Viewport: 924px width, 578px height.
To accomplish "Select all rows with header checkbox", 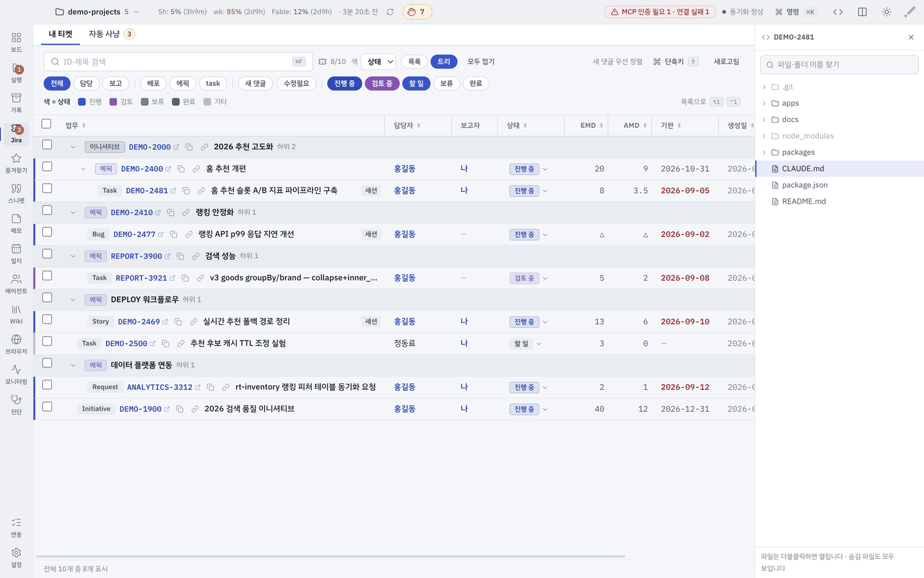I will [46, 123].
